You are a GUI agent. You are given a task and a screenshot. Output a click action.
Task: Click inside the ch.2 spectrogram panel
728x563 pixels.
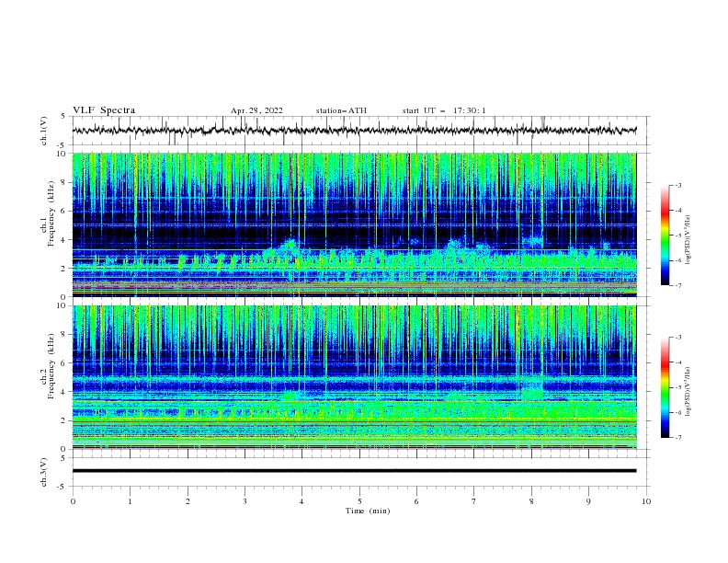[354, 377]
